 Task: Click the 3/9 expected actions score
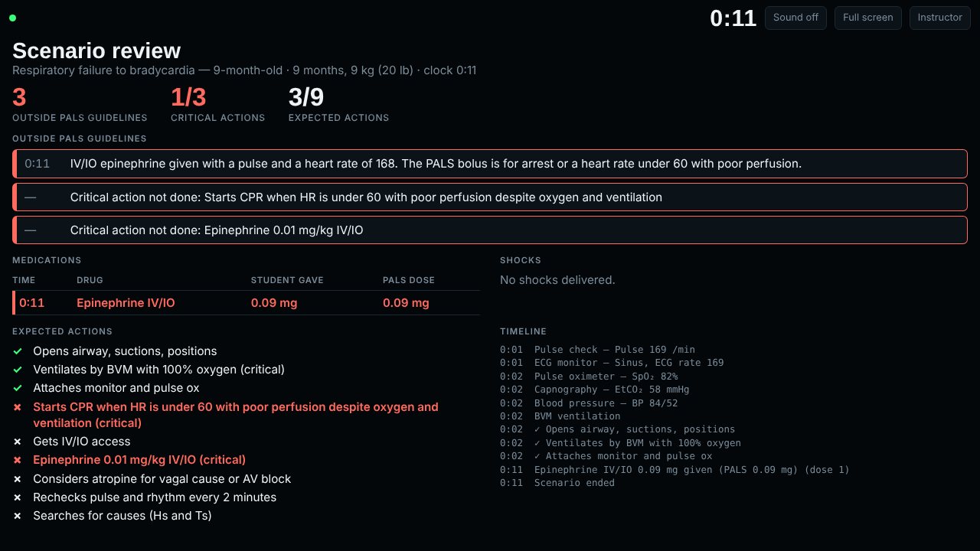coord(306,97)
